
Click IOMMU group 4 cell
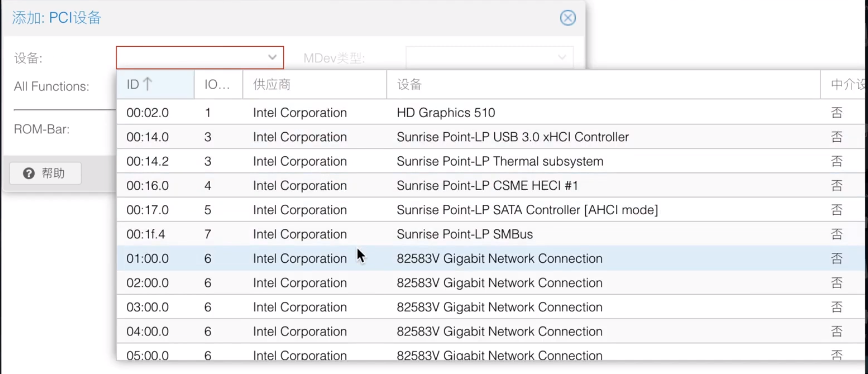(x=208, y=185)
